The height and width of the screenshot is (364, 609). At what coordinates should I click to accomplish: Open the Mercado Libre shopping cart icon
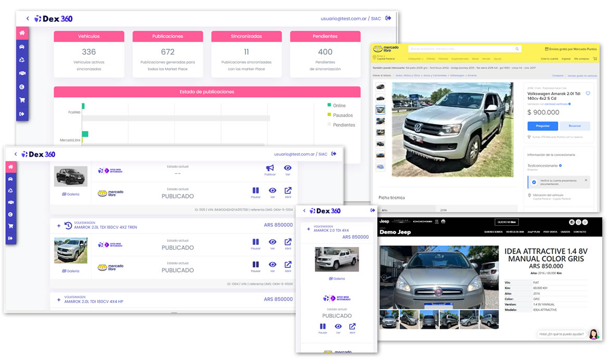click(595, 59)
